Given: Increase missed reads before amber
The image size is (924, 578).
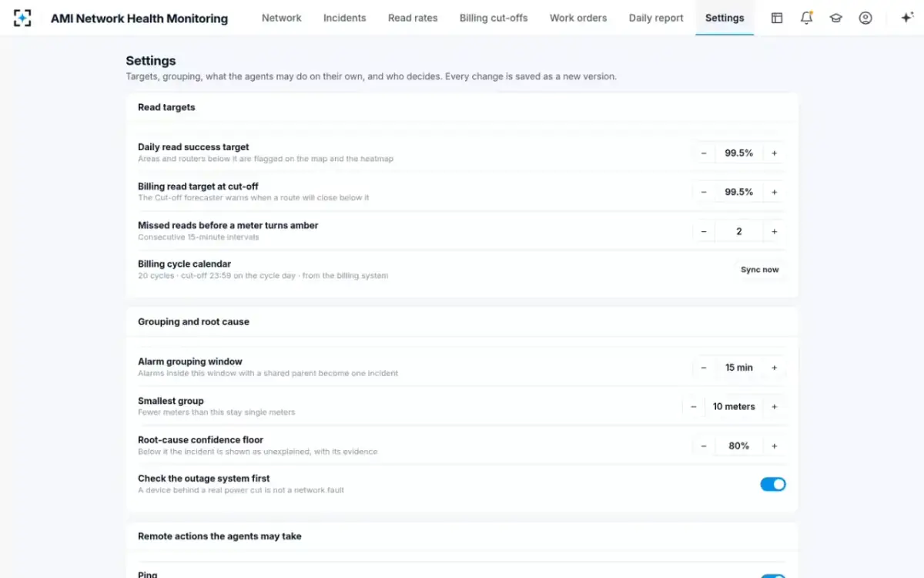Looking at the screenshot, I should (775, 231).
